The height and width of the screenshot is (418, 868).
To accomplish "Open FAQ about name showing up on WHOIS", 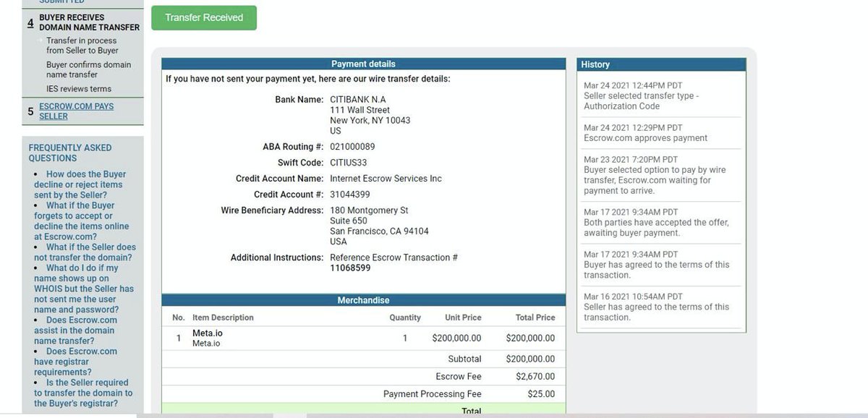I will pos(84,289).
